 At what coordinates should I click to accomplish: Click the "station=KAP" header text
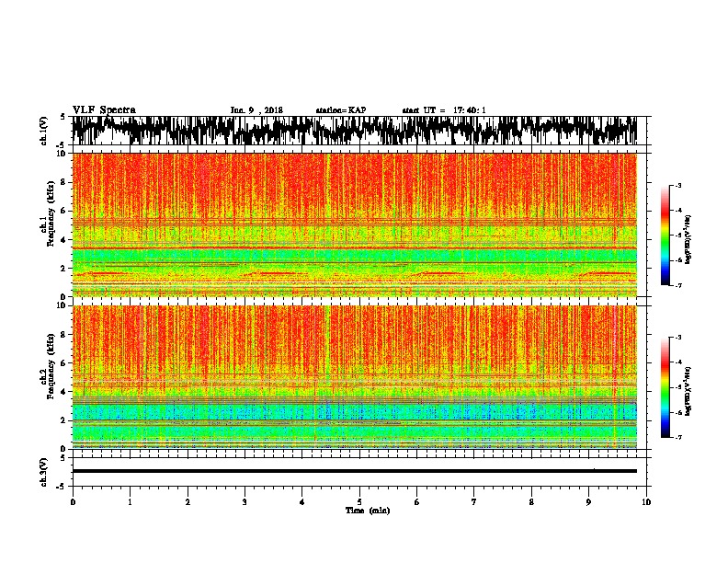(341, 110)
